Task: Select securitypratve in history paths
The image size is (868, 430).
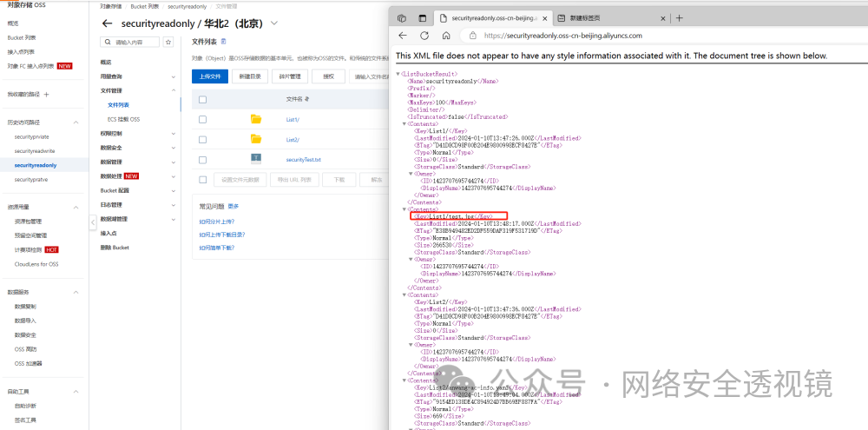Action: [31, 180]
